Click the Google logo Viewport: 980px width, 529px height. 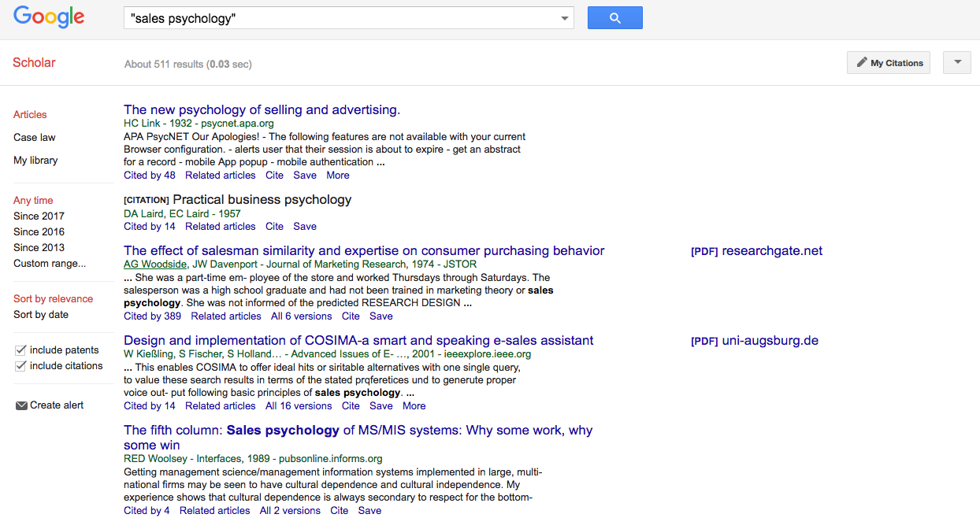[x=49, y=17]
